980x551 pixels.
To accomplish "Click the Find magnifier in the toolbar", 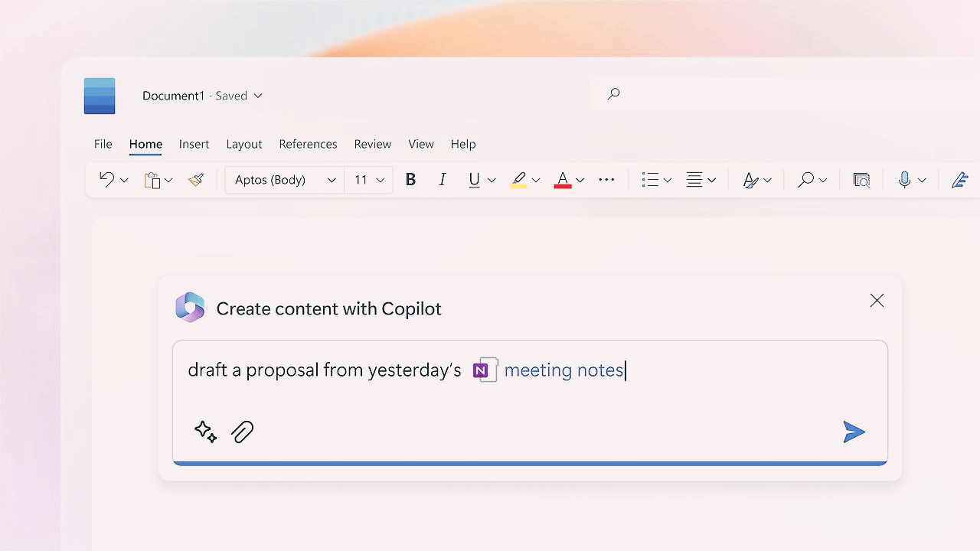I will point(805,180).
